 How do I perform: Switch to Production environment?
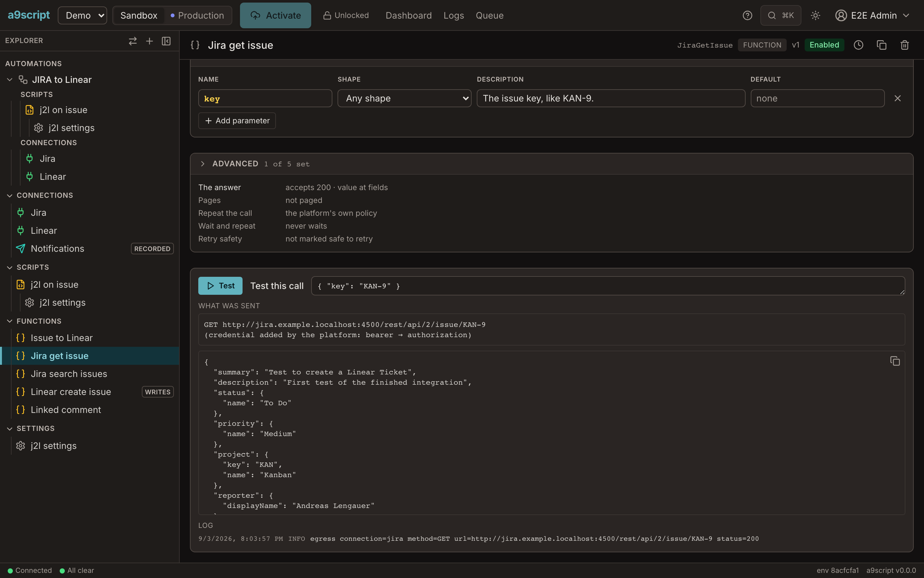click(x=197, y=15)
